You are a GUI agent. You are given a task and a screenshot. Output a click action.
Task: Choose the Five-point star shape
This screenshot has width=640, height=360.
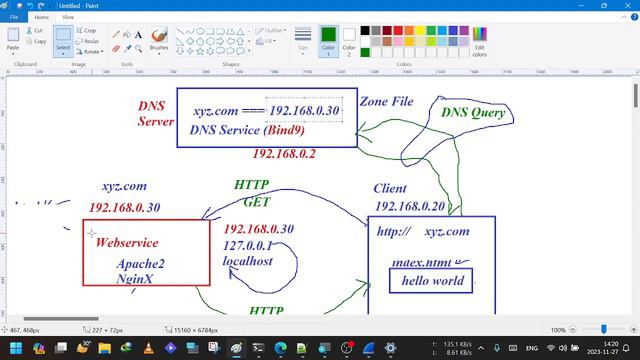[x=200, y=51]
